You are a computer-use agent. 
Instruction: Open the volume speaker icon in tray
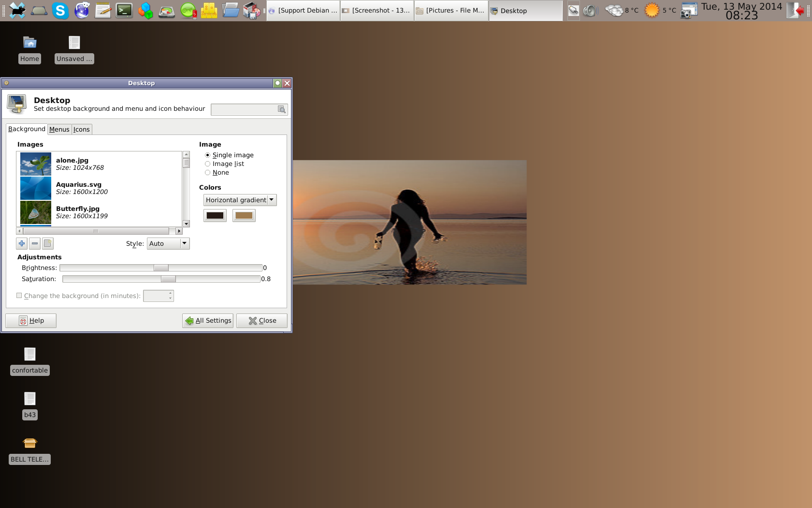(590, 11)
